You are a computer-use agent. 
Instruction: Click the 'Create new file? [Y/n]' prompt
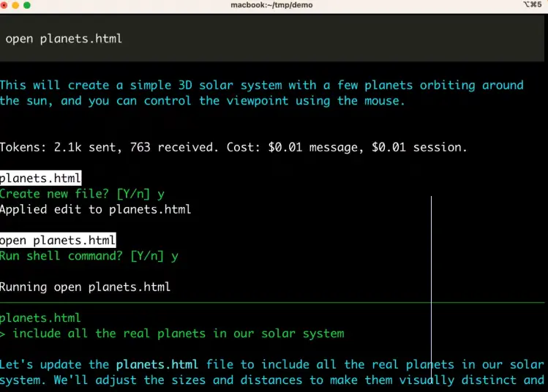point(75,194)
